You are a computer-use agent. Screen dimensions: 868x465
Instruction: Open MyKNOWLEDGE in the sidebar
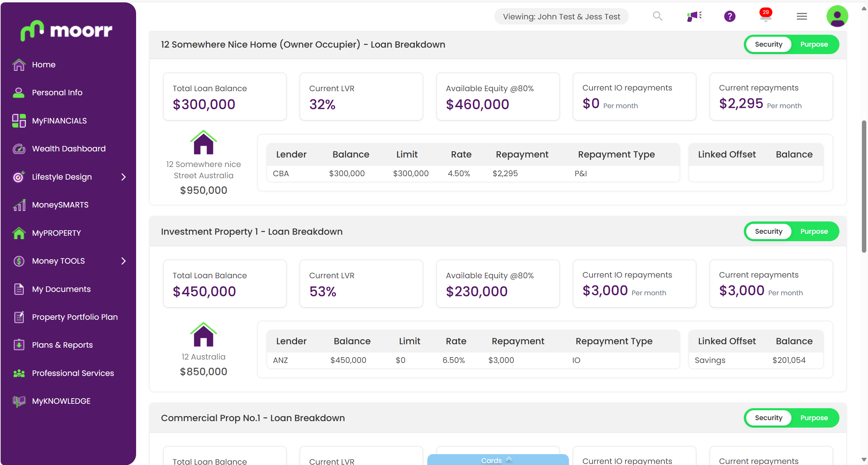[x=61, y=401]
